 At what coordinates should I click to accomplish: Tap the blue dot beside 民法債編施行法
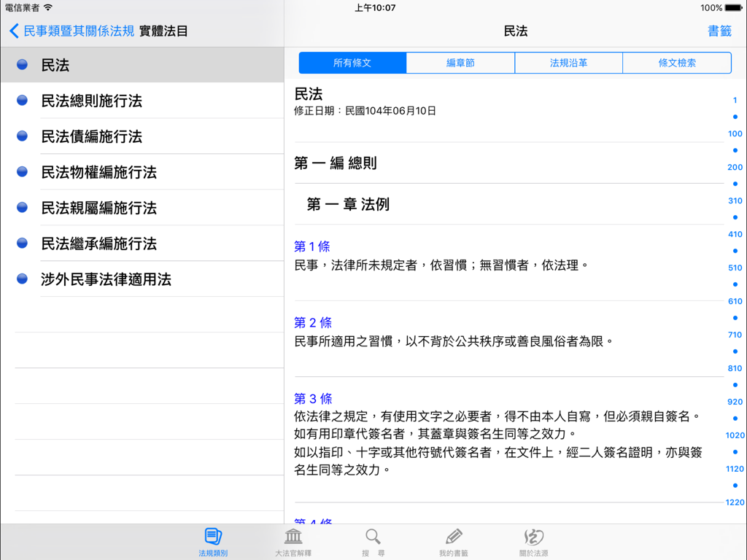pos(21,136)
